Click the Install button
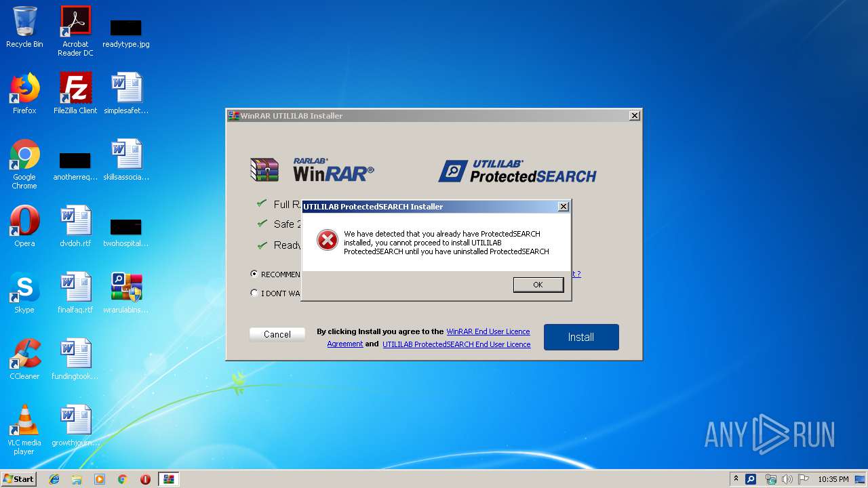The width and height of the screenshot is (868, 488). click(x=581, y=337)
